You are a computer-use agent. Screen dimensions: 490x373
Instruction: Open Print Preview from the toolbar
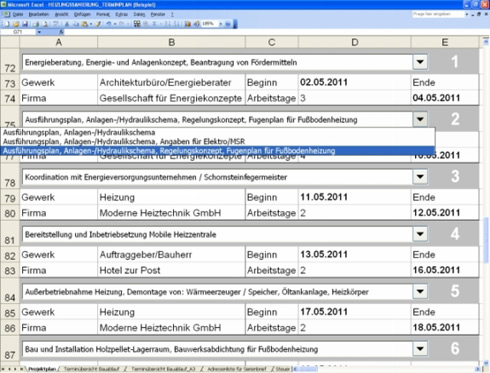point(45,24)
